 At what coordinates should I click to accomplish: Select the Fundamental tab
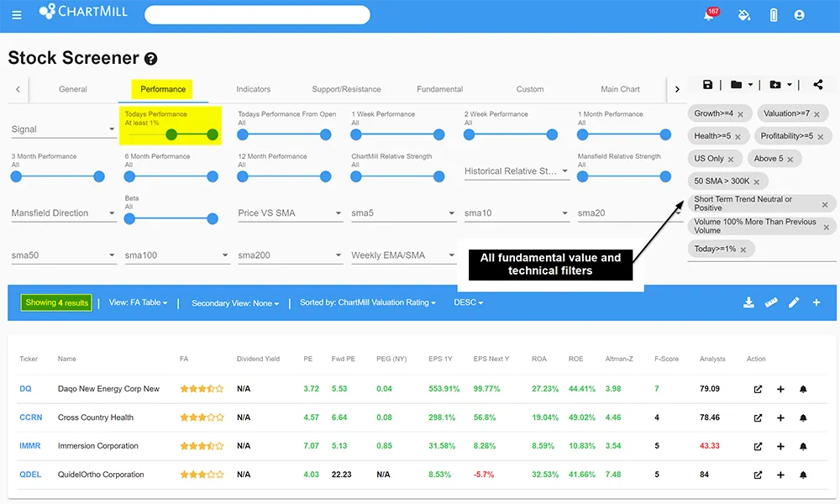[439, 89]
